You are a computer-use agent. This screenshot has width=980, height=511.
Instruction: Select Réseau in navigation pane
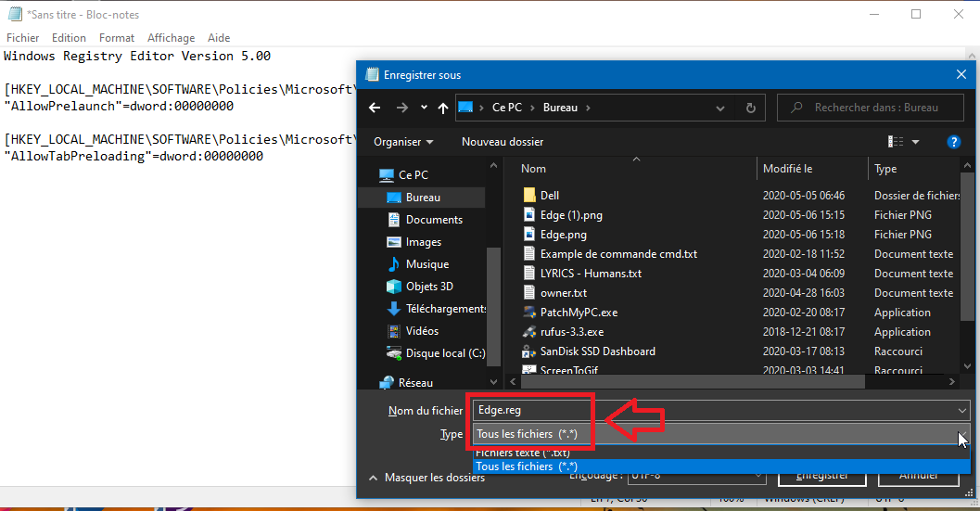coord(415,383)
